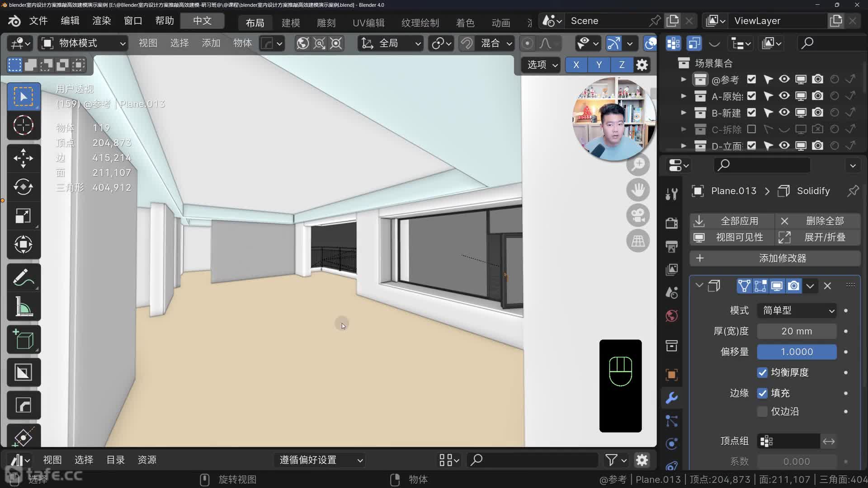Pick the Measure ruler tool

tap(23, 307)
